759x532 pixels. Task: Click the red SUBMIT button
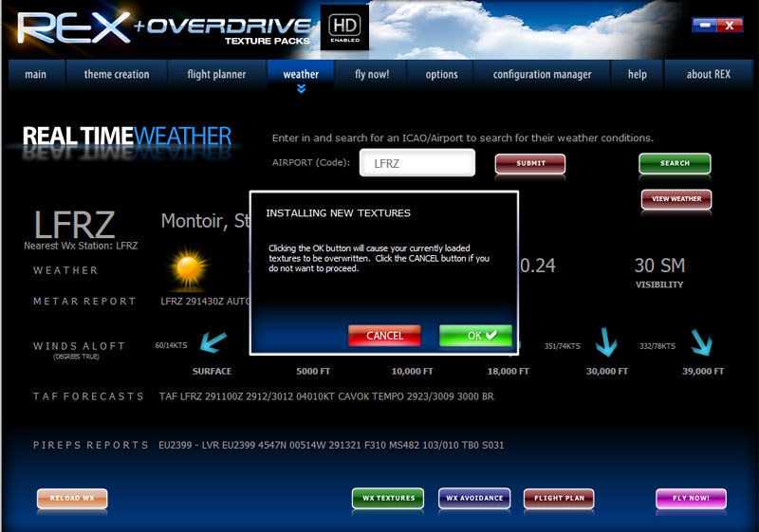coord(530,163)
